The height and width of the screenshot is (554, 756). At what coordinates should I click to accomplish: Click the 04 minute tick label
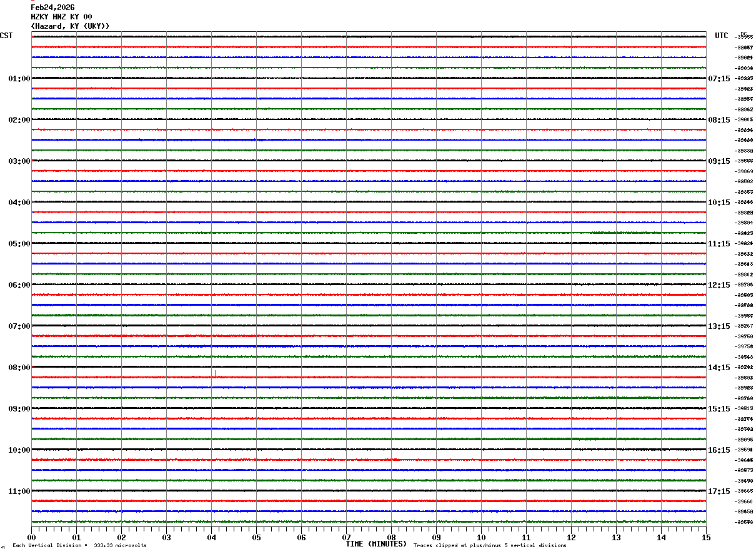211,537
